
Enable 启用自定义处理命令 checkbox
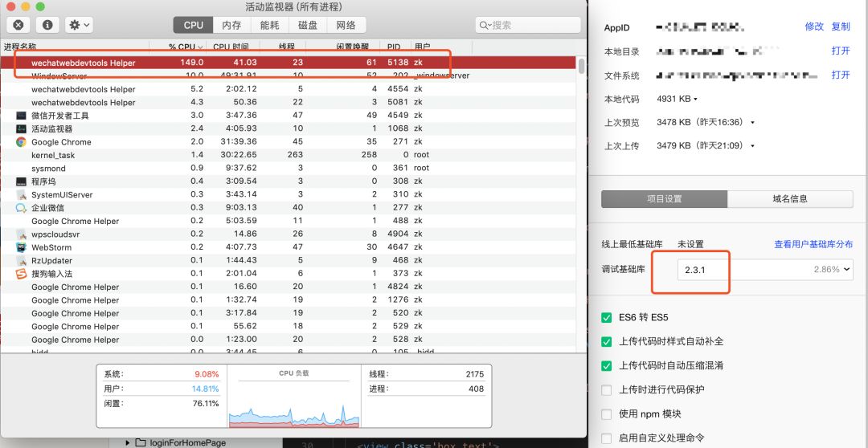point(607,438)
